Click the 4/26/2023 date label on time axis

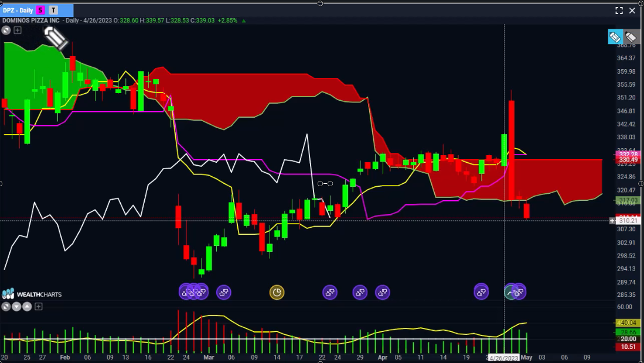tap(503, 358)
